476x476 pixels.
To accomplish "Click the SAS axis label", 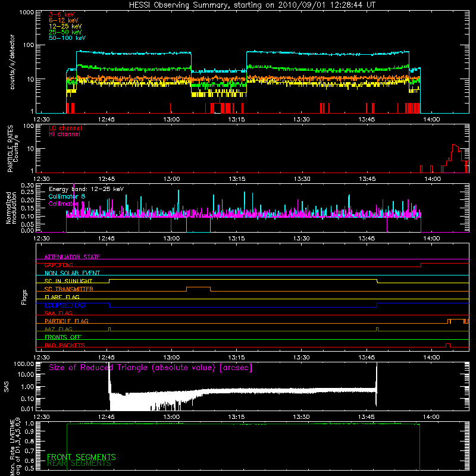I will click(7, 387).
